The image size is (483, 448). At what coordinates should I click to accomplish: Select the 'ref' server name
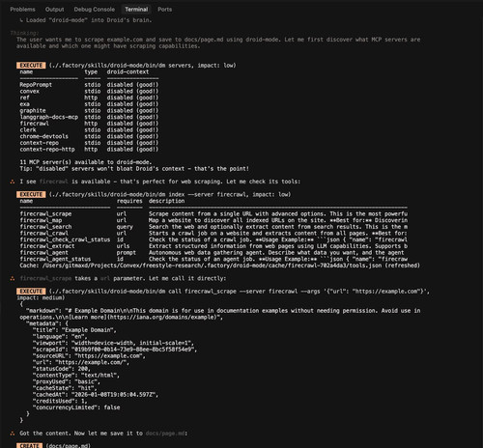point(24,98)
